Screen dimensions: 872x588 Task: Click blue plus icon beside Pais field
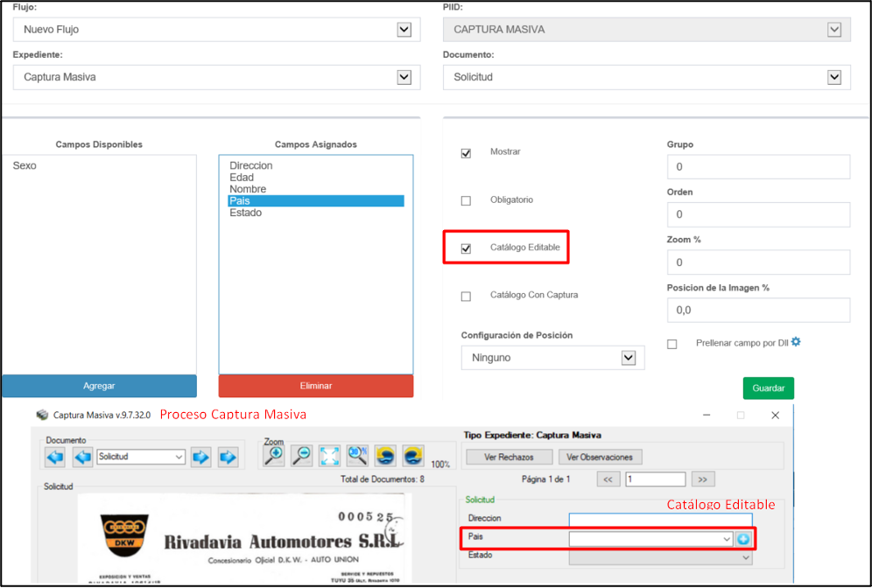[x=744, y=539]
